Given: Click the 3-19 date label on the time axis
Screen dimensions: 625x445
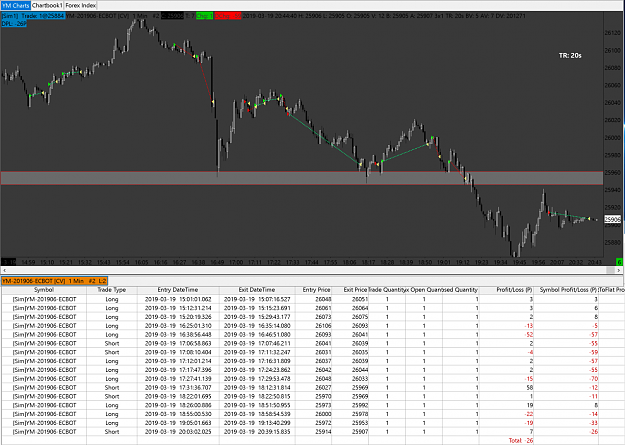Looking at the screenshot, I should [x=9, y=262].
